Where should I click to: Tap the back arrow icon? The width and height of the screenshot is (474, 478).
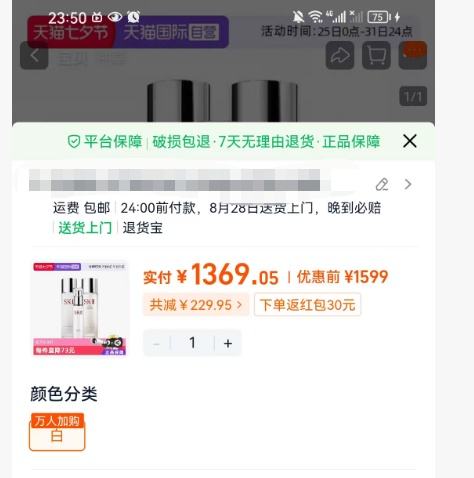click(34, 56)
